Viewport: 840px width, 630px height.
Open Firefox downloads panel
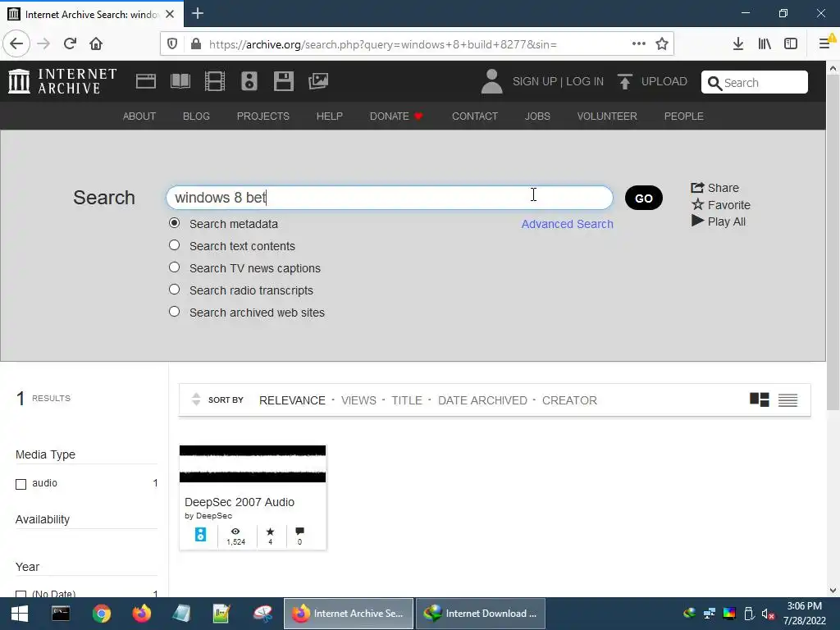tap(738, 44)
